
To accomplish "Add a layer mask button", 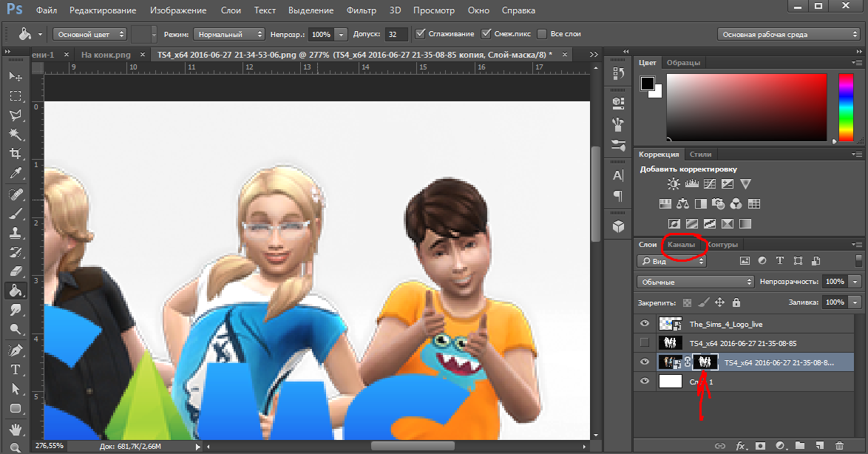I will [x=761, y=445].
